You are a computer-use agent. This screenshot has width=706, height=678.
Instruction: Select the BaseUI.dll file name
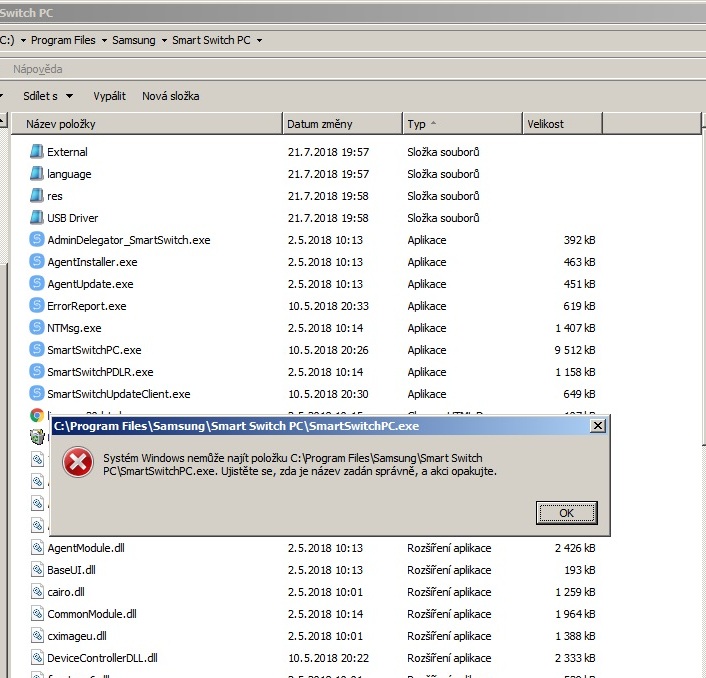coord(72,570)
